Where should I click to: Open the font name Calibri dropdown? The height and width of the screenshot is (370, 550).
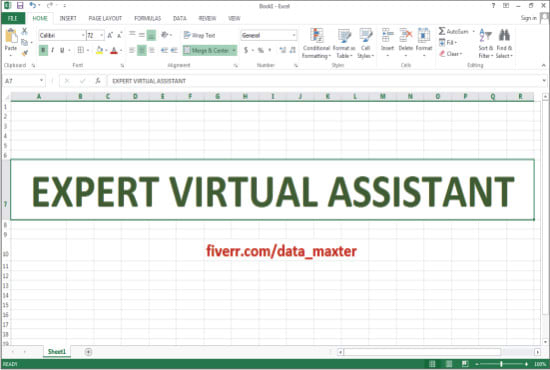[83, 35]
